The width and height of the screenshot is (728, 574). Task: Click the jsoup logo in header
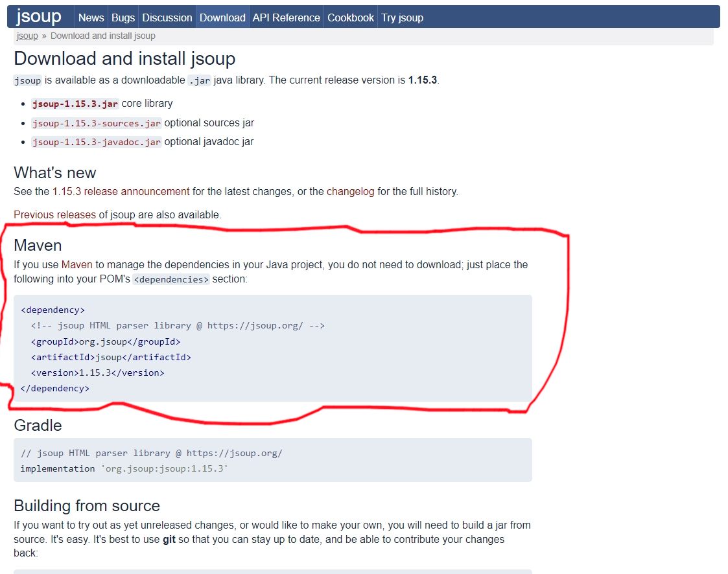click(x=38, y=17)
